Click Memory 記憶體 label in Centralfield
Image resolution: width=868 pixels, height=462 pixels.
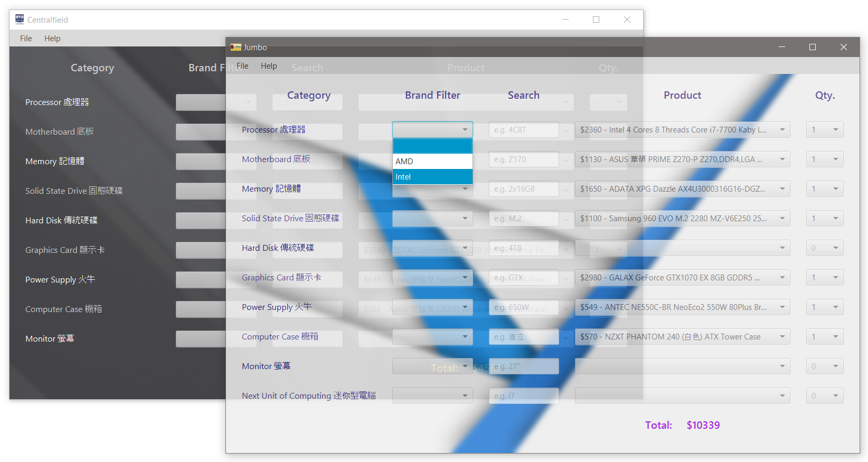(55, 162)
